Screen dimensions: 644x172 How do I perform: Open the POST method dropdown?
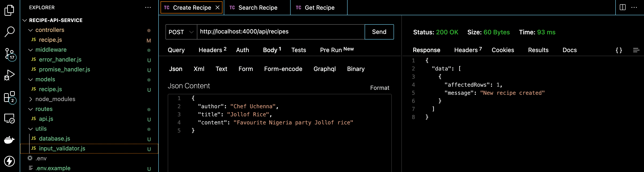181,32
